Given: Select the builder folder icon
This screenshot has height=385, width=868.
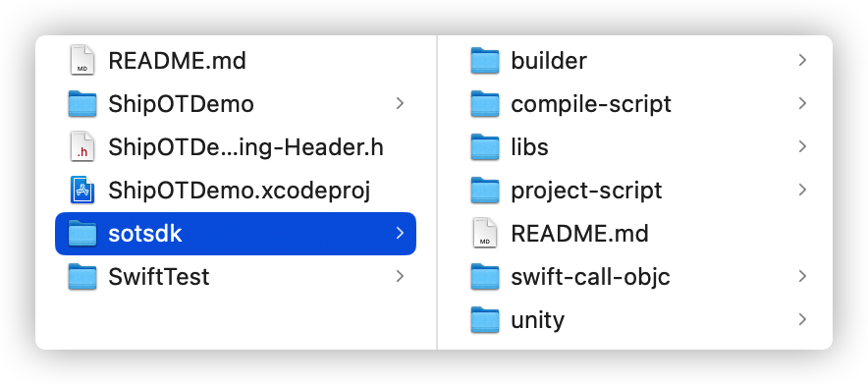Looking at the screenshot, I should [485, 60].
